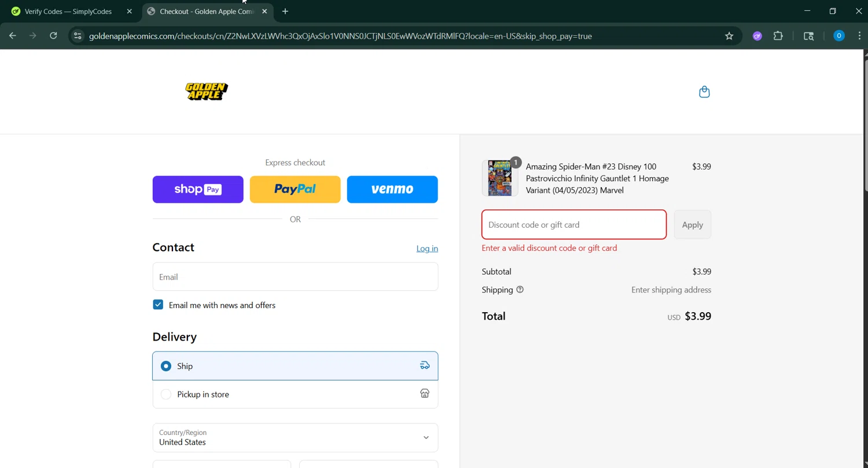Image resolution: width=868 pixels, height=468 pixels.
Task: Click the delivery truck icon in Ship row
Action: coord(425,365)
